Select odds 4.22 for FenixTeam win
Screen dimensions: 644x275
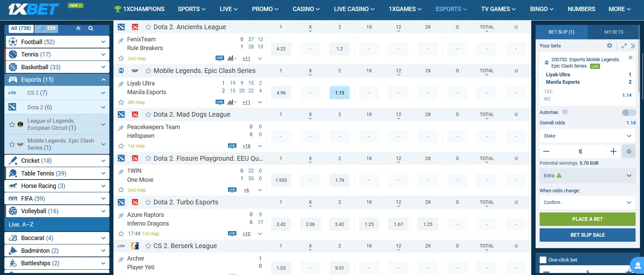(x=281, y=49)
